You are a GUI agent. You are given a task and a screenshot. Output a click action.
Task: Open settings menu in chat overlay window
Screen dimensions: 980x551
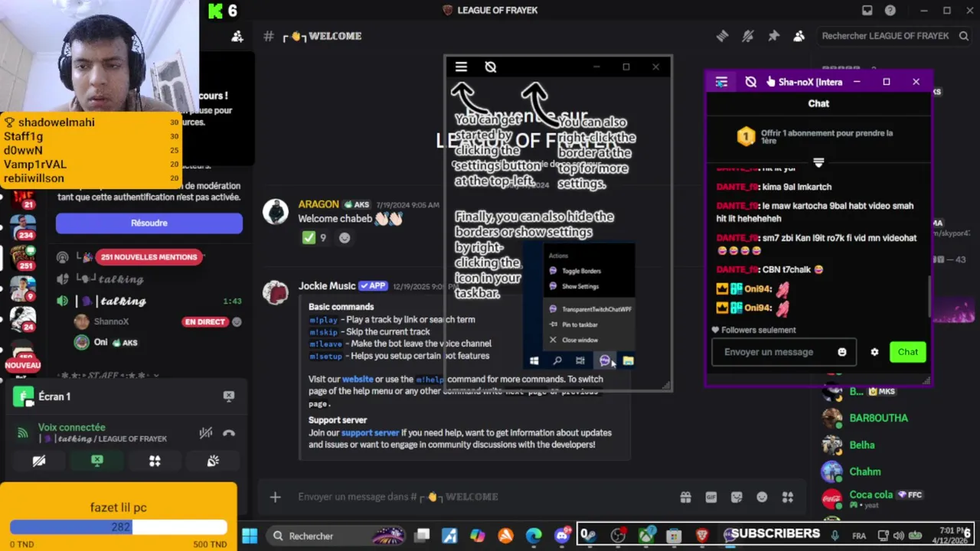click(721, 82)
